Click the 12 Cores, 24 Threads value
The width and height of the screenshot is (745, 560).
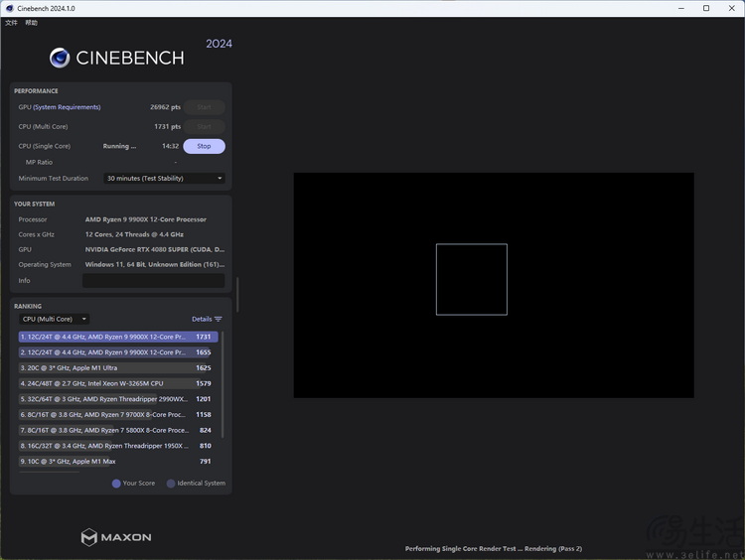[134, 234]
